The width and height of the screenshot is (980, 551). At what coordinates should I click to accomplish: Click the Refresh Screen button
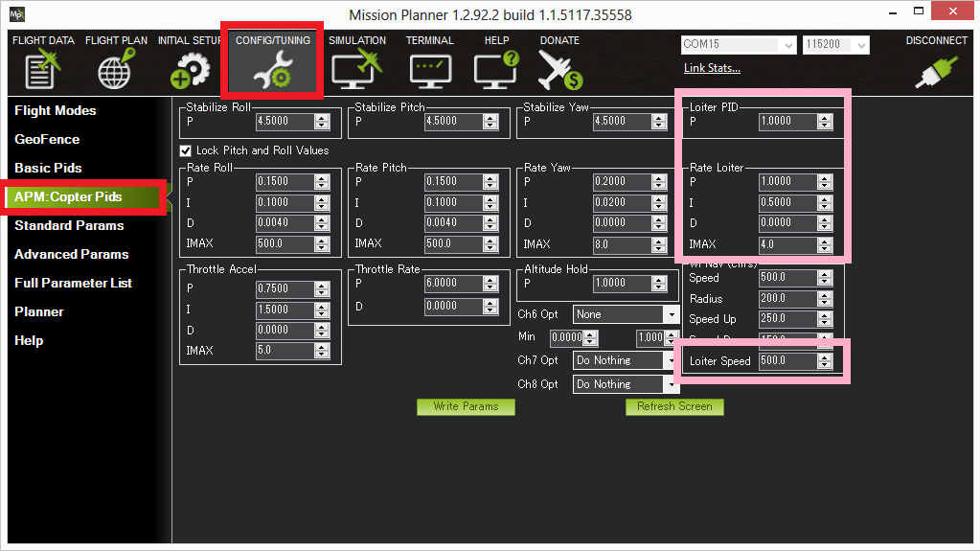click(674, 406)
